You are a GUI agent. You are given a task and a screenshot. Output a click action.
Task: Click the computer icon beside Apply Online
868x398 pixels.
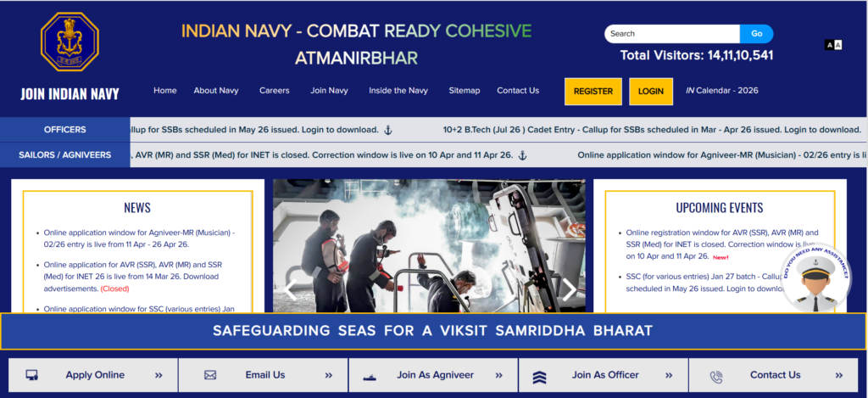click(32, 375)
